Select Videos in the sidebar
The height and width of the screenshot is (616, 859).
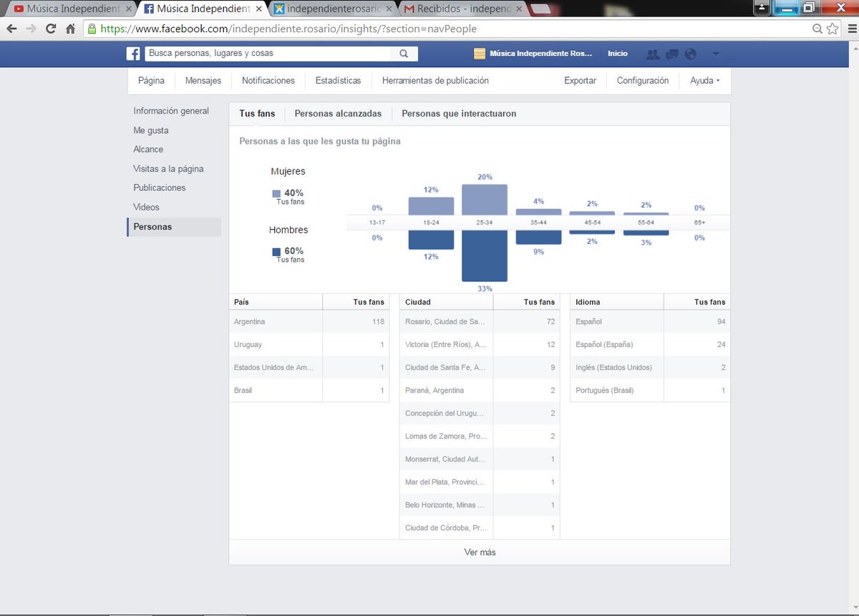[x=146, y=207]
